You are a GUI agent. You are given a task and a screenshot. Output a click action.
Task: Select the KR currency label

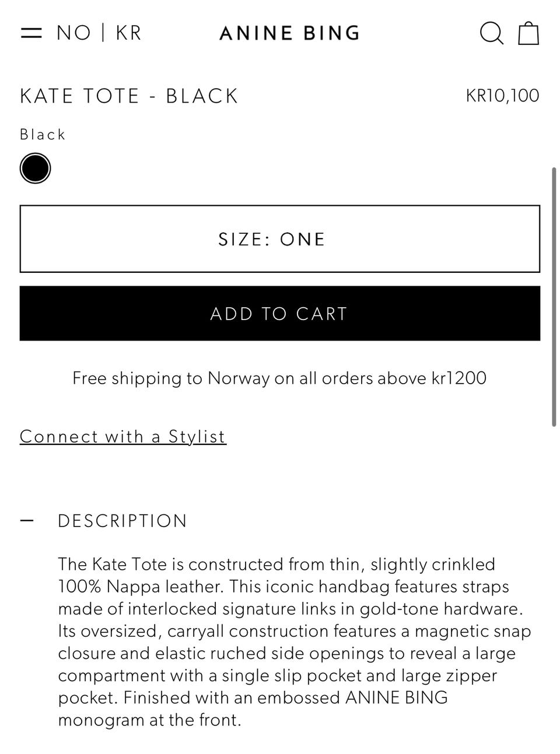pos(128,33)
